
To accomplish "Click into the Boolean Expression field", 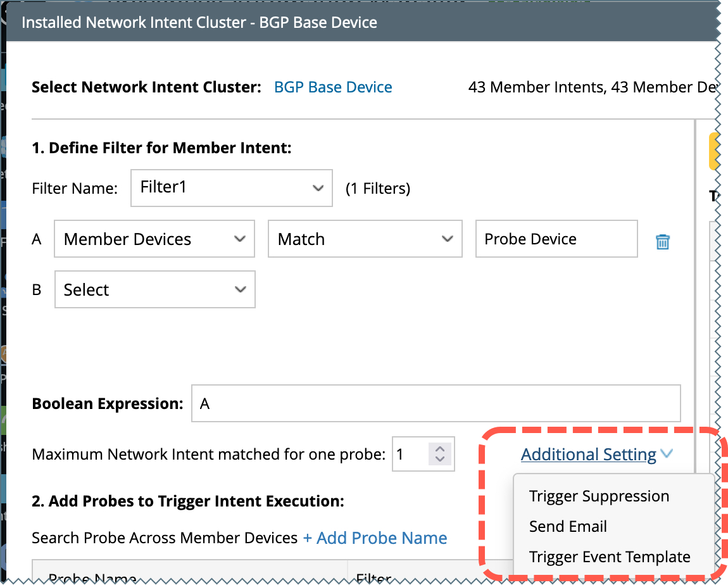I will tap(436, 403).
